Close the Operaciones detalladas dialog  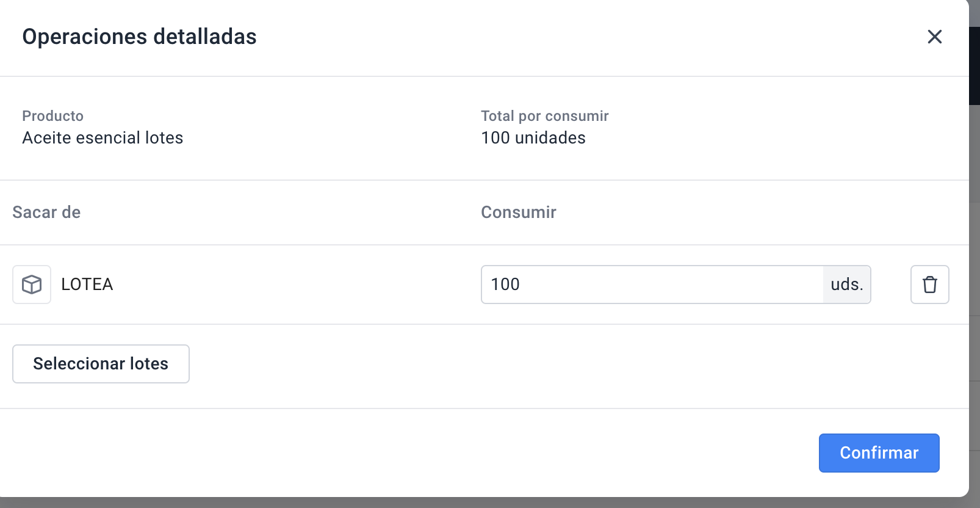coord(934,37)
